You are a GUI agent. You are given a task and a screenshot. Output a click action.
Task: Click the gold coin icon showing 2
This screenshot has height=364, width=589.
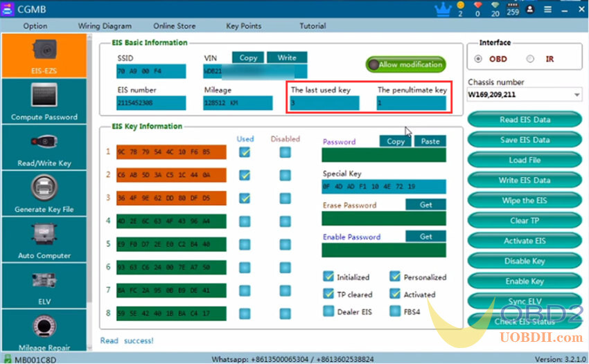pyautogui.click(x=461, y=6)
